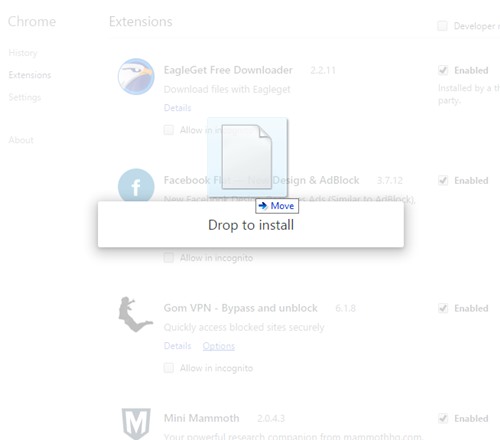Image resolution: width=500 pixels, height=440 pixels.
Task: Uncheck Enabled for Mini Mammoth
Action: 443,418
